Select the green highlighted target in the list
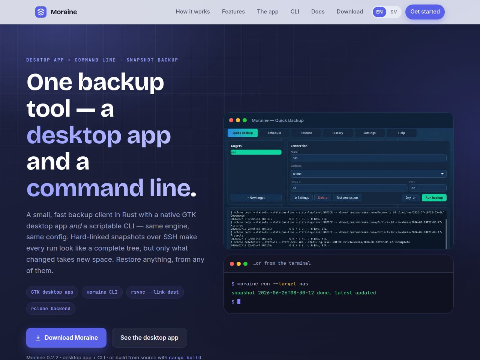Image resolution: width=480 pixels, height=360 pixels. coord(256,152)
